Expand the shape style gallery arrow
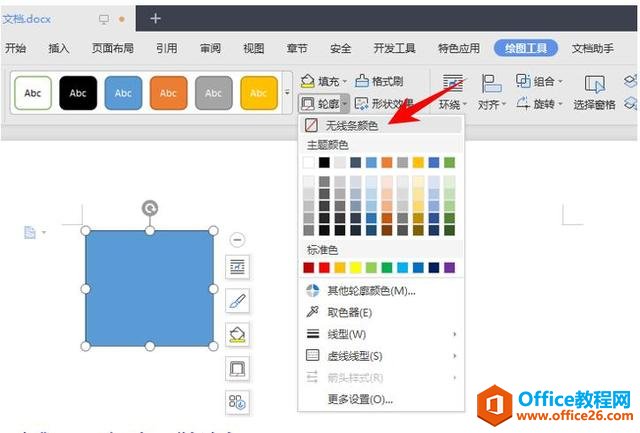Screen dimensions: 640x433 click(287, 93)
